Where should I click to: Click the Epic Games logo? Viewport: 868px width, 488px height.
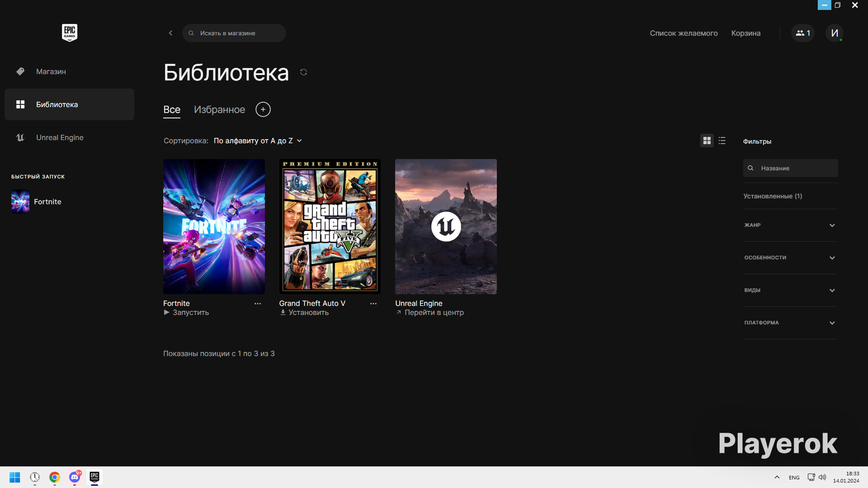coord(69,33)
